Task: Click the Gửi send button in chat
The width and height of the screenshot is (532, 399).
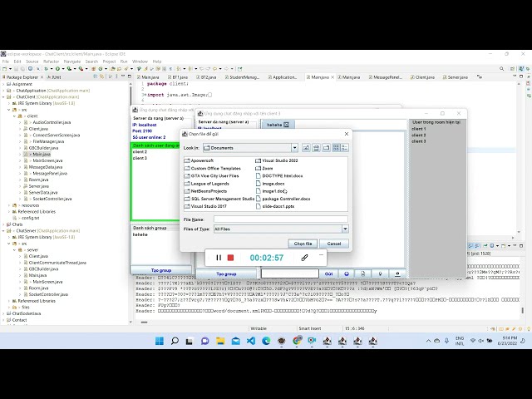Action: point(328,273)
